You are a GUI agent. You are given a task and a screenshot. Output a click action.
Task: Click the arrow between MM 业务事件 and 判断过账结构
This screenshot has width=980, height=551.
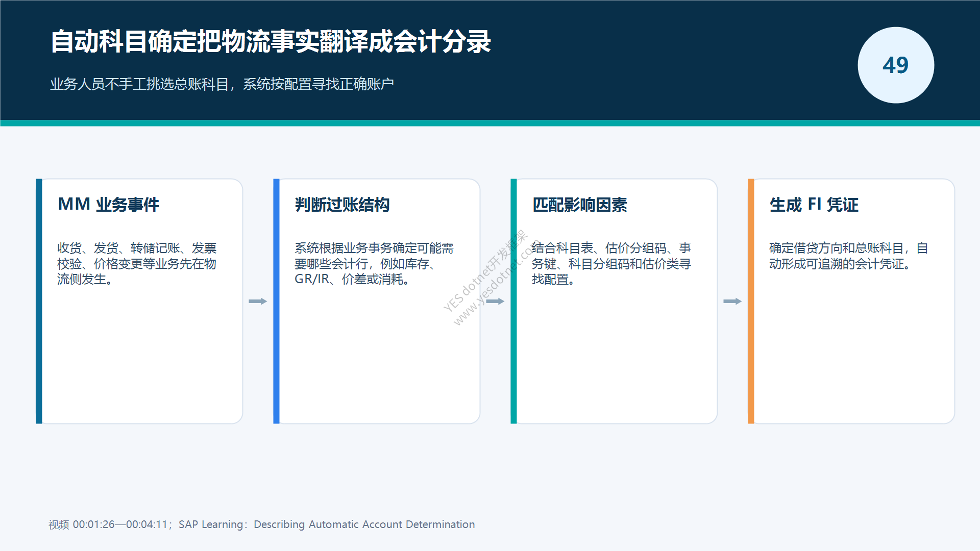pos(258,302)
